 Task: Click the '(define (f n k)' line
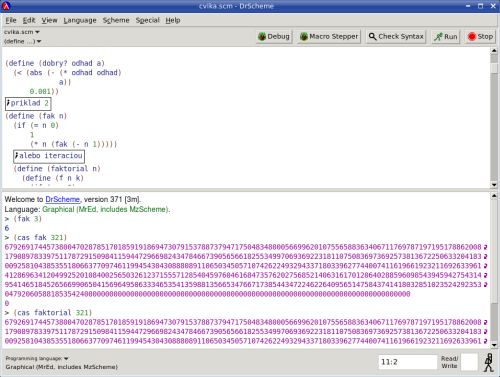[53, 178]
